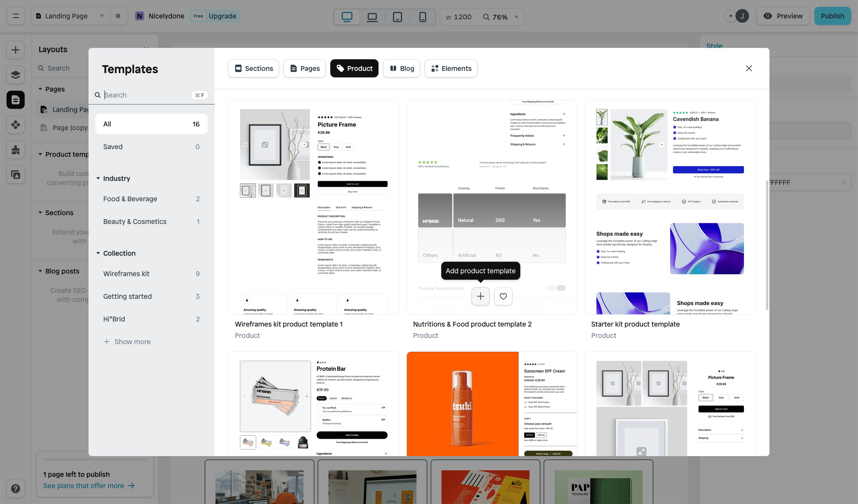Screen dimensions: 858x504
Task: Open the Help question mark icon
Action: point(15,489)
